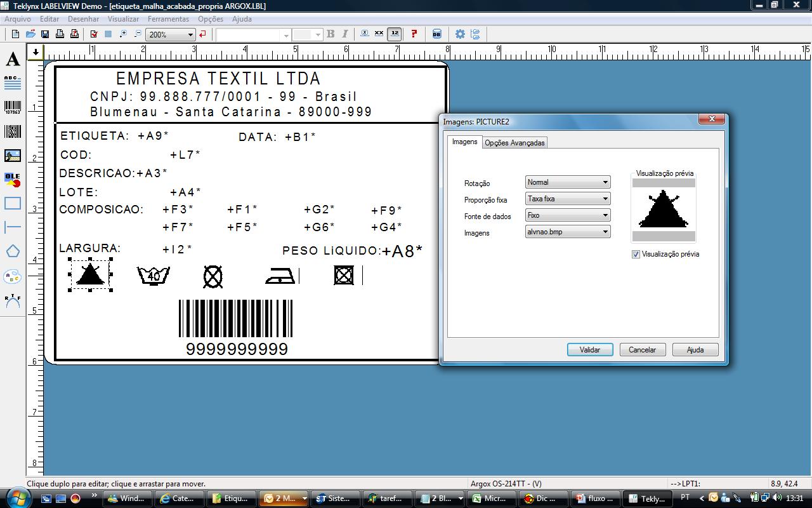
Task: Toggle the Visualização prévia checkbox
Action: point(636,254)
